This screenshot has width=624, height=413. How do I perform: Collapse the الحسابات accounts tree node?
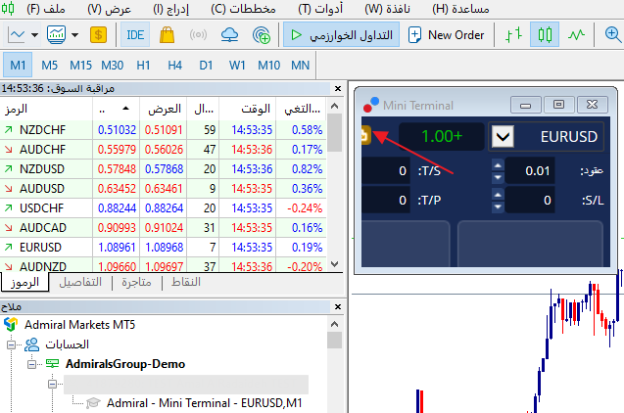[x=12, y=345]
